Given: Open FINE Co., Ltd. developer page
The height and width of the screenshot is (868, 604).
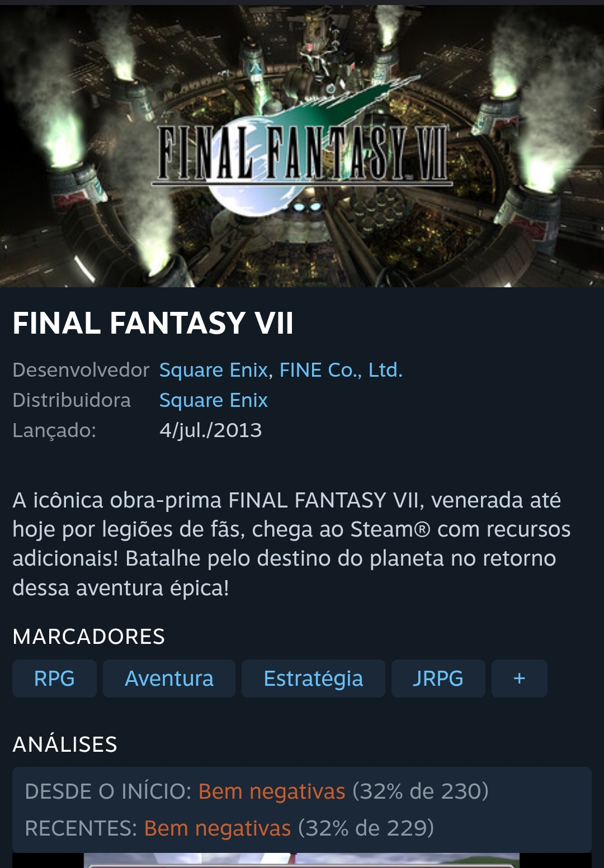Looking at the screenshot, I should point(341,370).
